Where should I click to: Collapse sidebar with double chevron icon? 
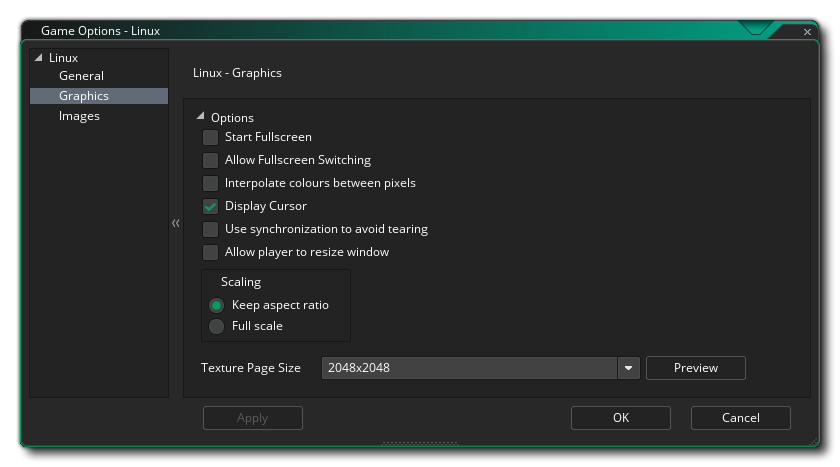pos(176,224)
